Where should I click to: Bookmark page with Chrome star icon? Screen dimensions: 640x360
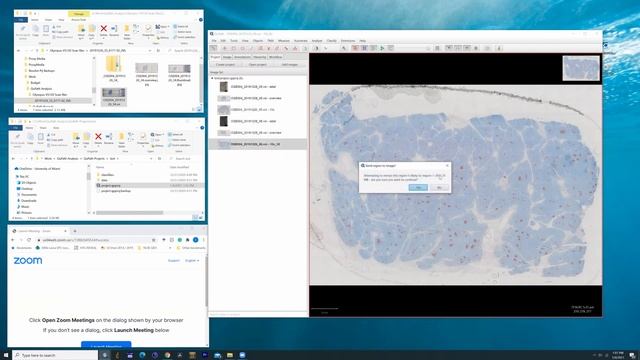153,240
